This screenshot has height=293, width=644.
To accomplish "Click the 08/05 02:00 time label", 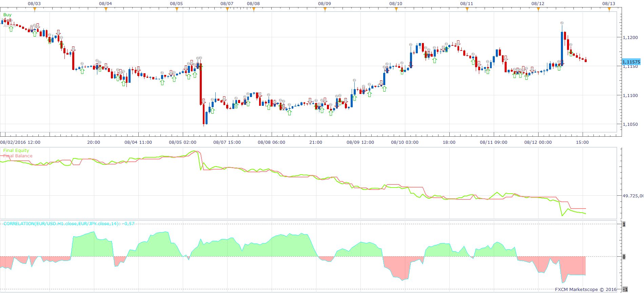I will 182,142.
